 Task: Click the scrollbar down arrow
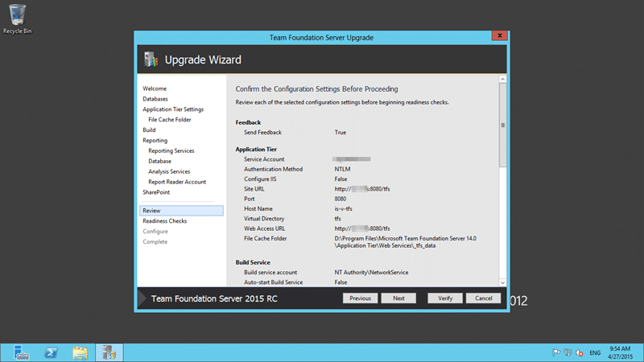click(502, 283)
